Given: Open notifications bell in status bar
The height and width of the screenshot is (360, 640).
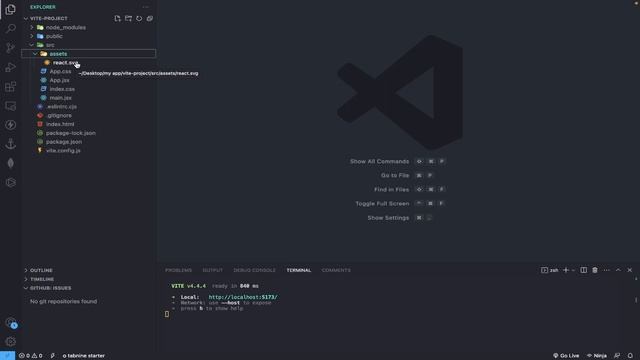Looking at the screenshot, I should point(630,356).
